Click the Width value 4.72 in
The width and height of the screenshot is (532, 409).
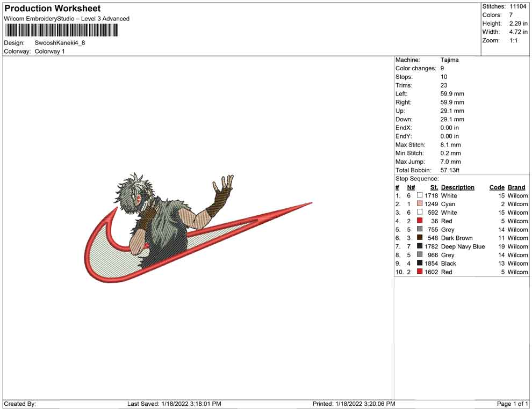coord(519,32)
